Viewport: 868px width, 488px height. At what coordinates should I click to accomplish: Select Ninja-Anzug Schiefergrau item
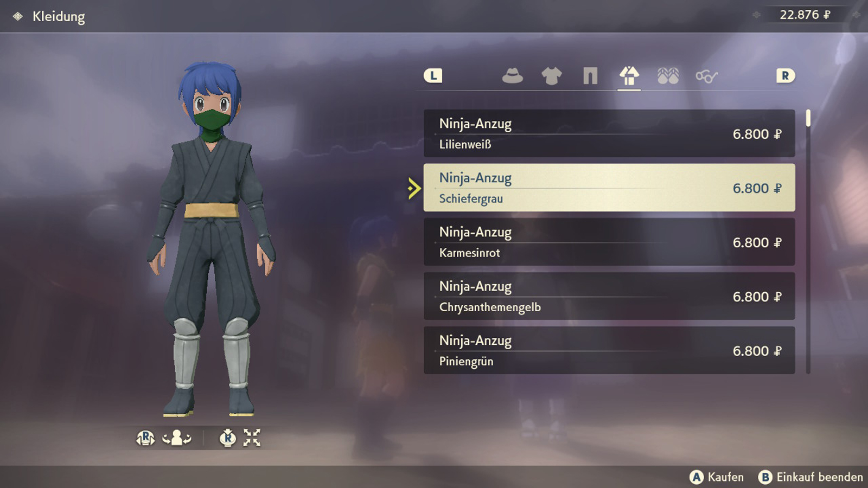pos(609,188)
